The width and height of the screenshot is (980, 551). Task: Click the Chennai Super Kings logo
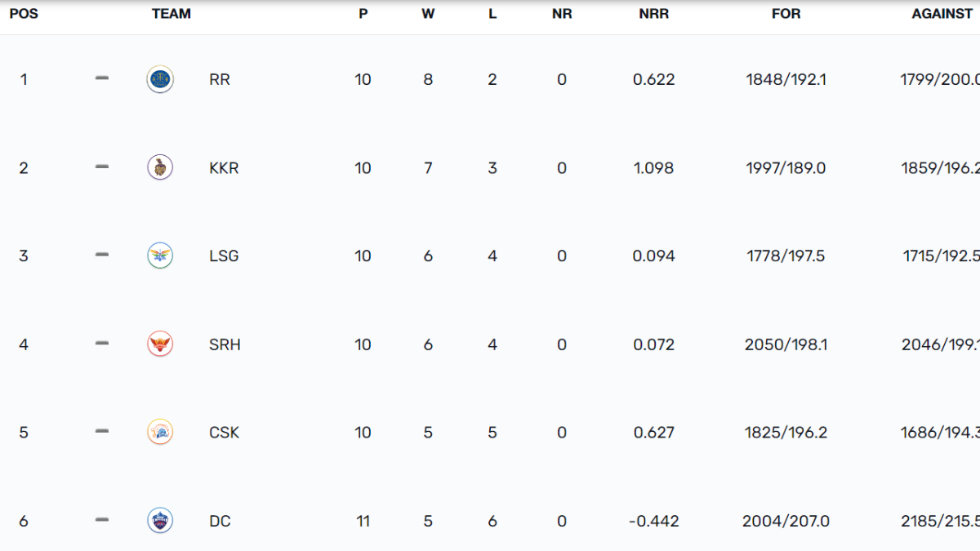tap(160, 432)
